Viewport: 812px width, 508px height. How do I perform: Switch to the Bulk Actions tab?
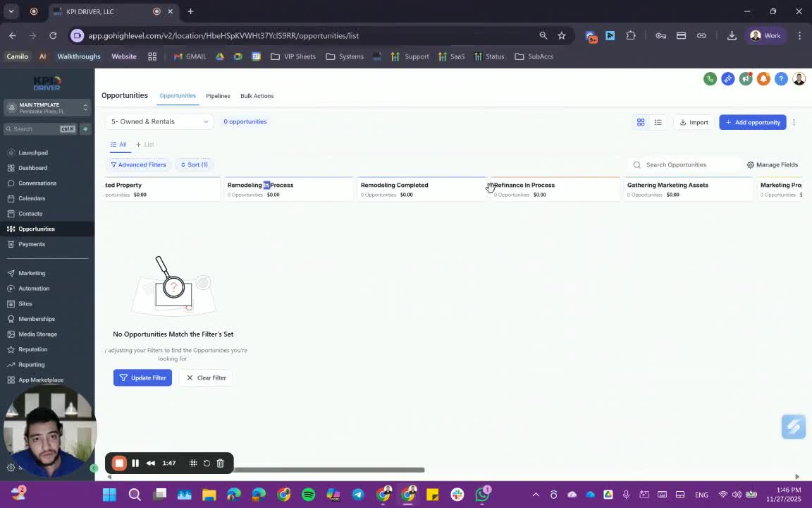point(257,96)
